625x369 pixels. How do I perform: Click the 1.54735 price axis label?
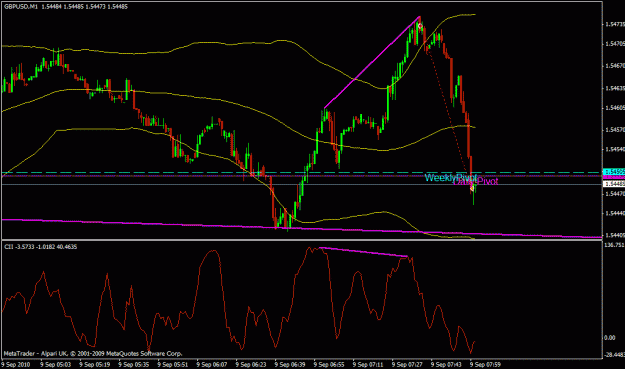tap(615, 24)
